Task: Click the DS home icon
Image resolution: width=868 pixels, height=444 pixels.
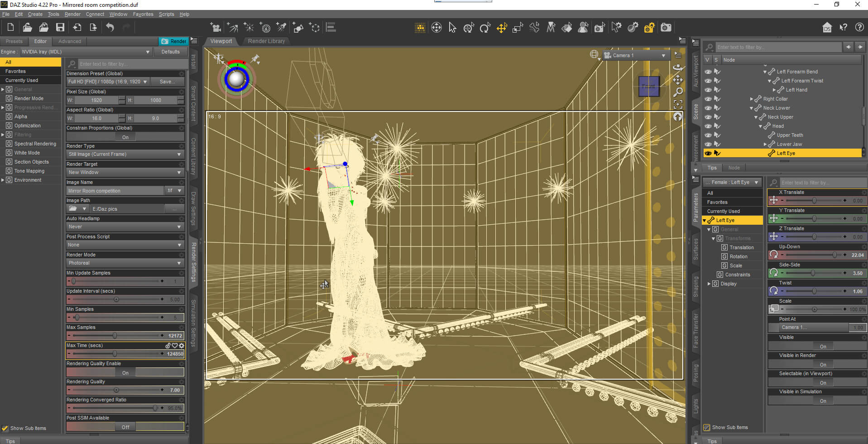Action: click(x=827, y=27)
